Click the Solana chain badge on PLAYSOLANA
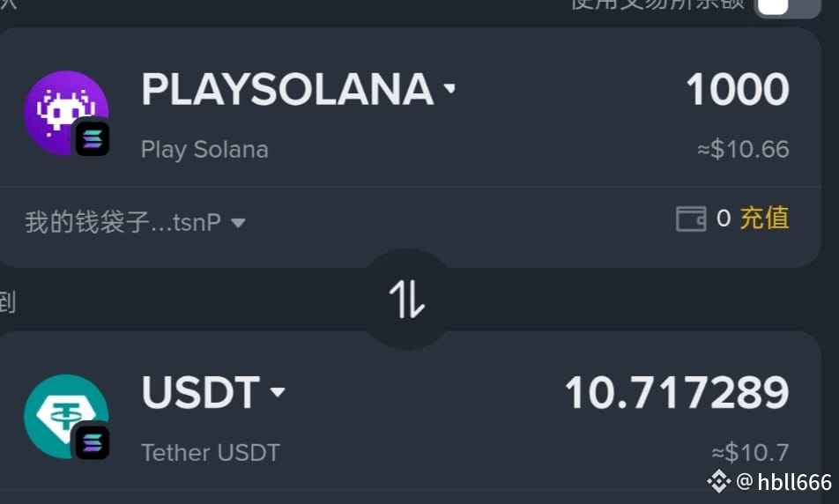The height and width of the screenshot is (504, 839). tap(93, 138)
